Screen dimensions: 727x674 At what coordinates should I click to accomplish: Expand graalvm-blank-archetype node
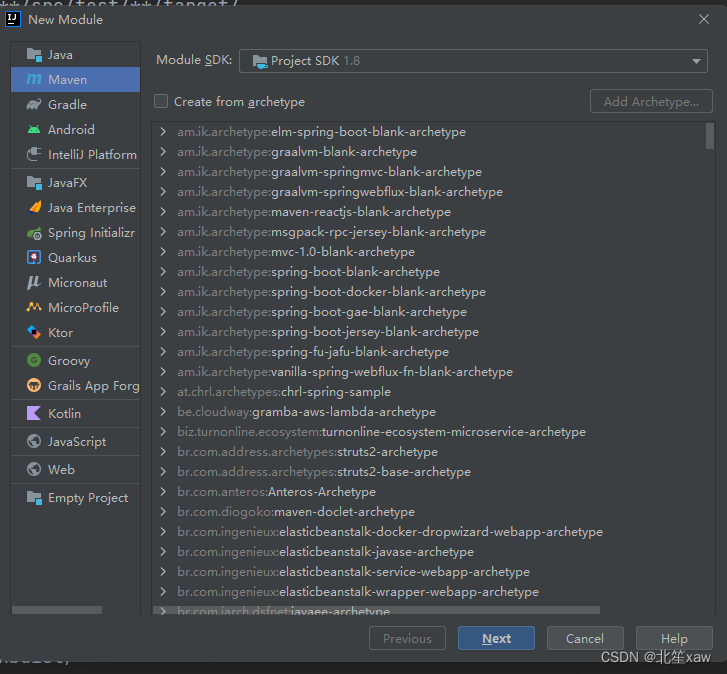[163, 152]
